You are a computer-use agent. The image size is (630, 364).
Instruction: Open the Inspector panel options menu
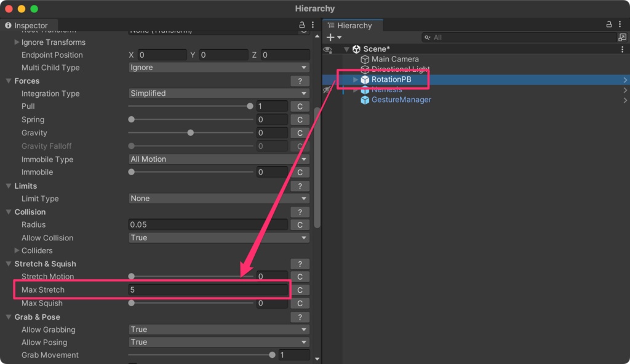pyautogui.click(x=313, y=25)
